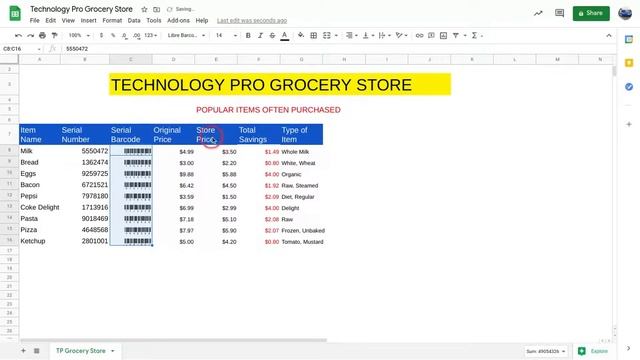This screenshot has width=640, height=360.
Task: Open the Tools menu
Action: (x=154, y=20)
